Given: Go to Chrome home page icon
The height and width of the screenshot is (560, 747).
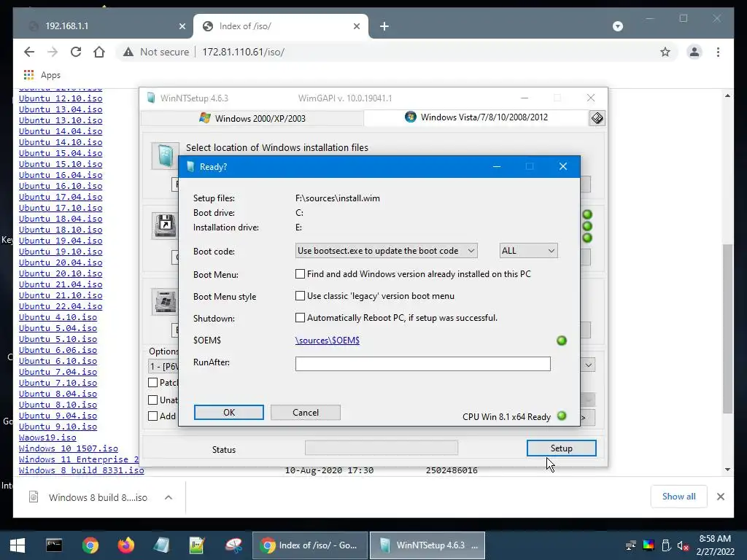Looking at the screenshot, I should click(99, 52).
